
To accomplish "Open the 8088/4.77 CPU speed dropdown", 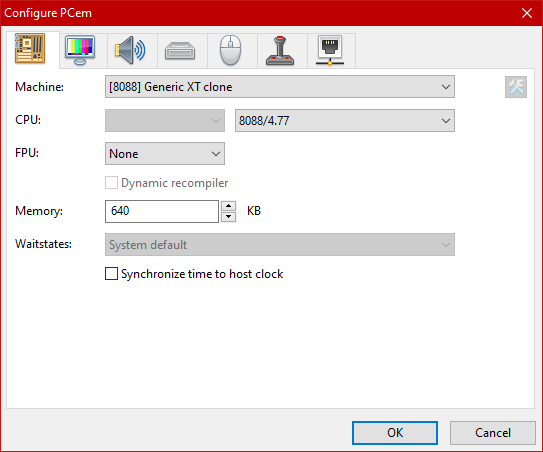I will point(345,121).
